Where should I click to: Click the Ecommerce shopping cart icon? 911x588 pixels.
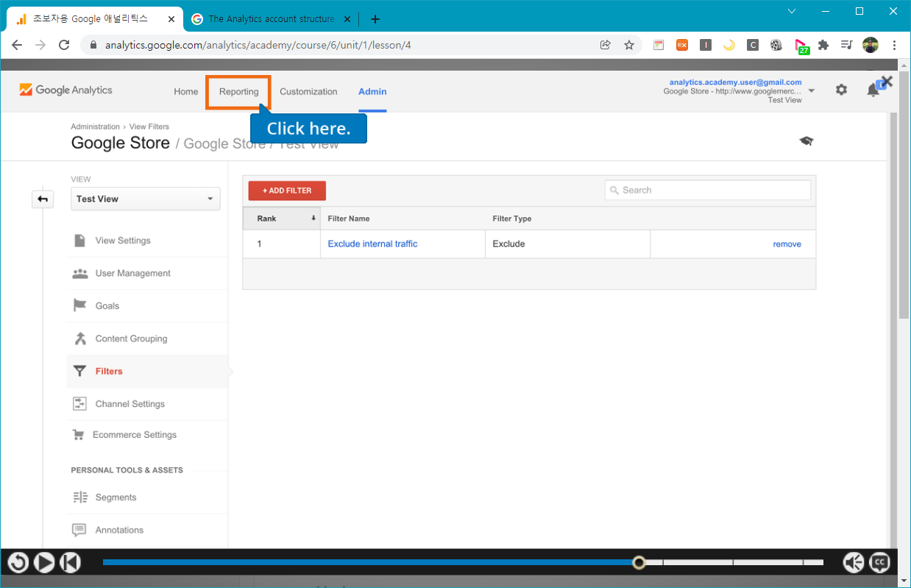[x=78, y=435]
